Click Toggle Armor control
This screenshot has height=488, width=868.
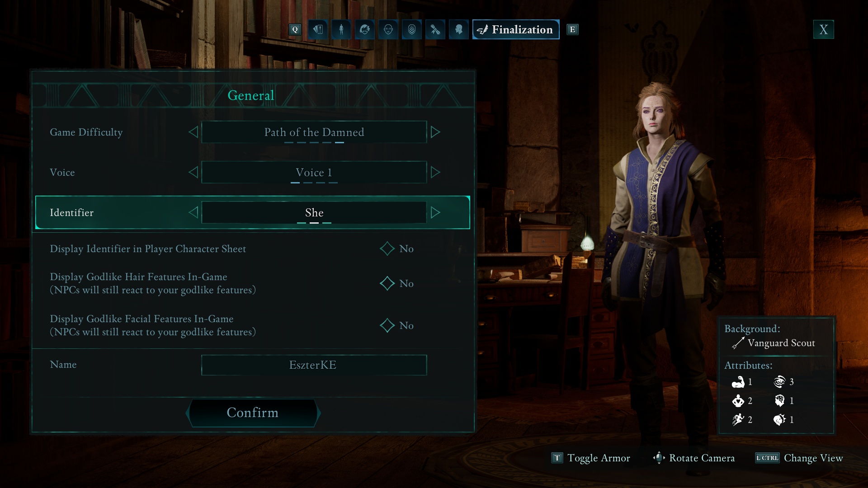click(590, 458)
